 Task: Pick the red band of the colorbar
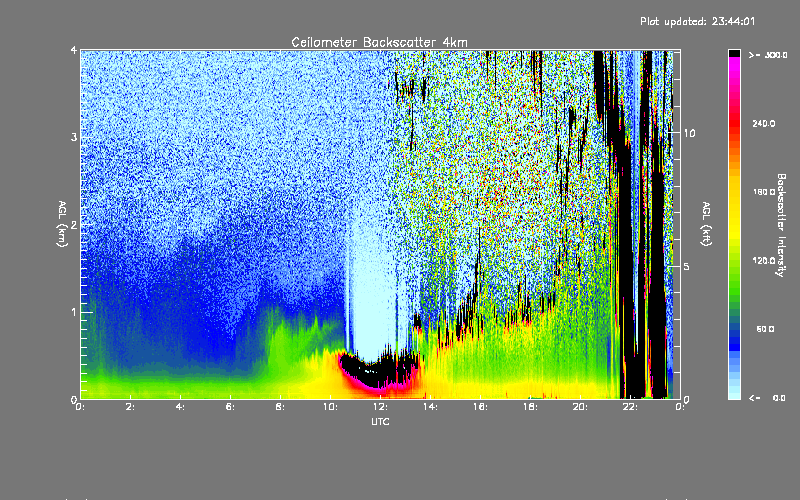click(x=734, y=122)
